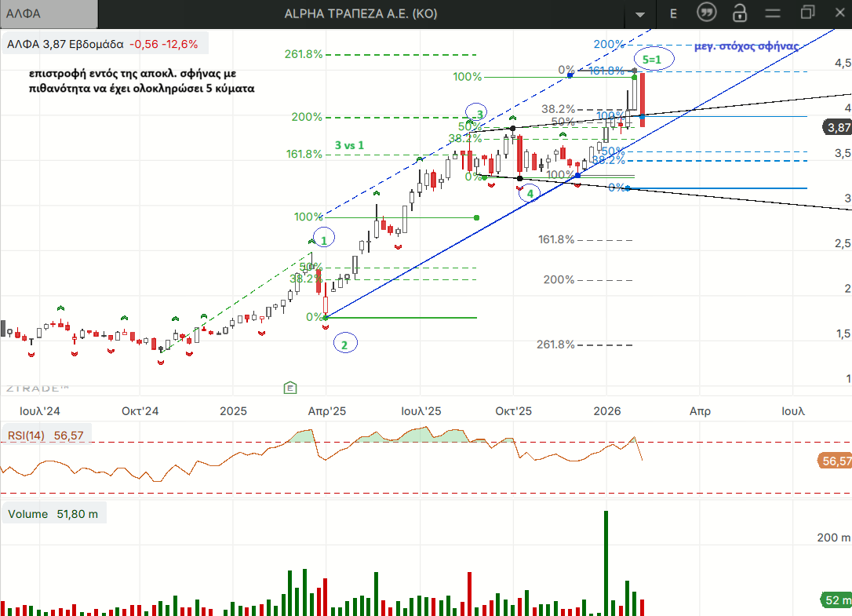
Task: Open the hamburger menu lines icon
Action: 773,13
